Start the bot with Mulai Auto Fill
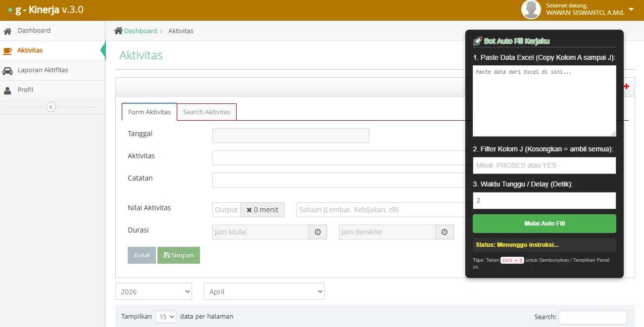 click(545, 224)
